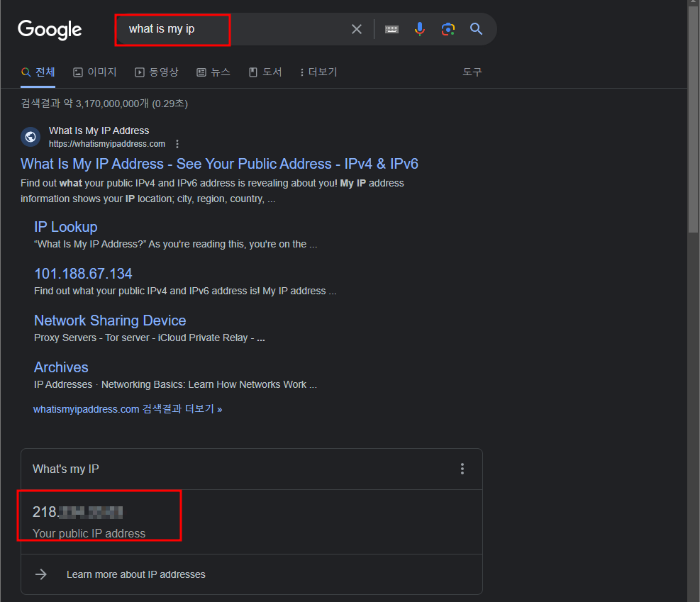700x602 pixels.
Task: Open the 도구 search tools
Action: click(472, 72)
